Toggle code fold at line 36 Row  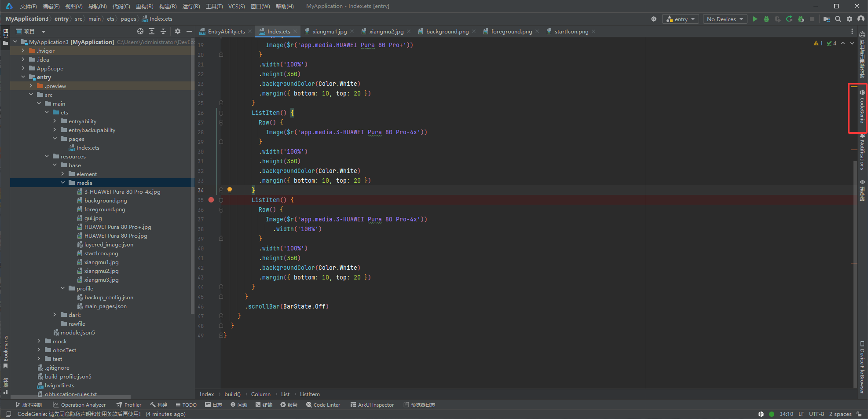[221, 209]
